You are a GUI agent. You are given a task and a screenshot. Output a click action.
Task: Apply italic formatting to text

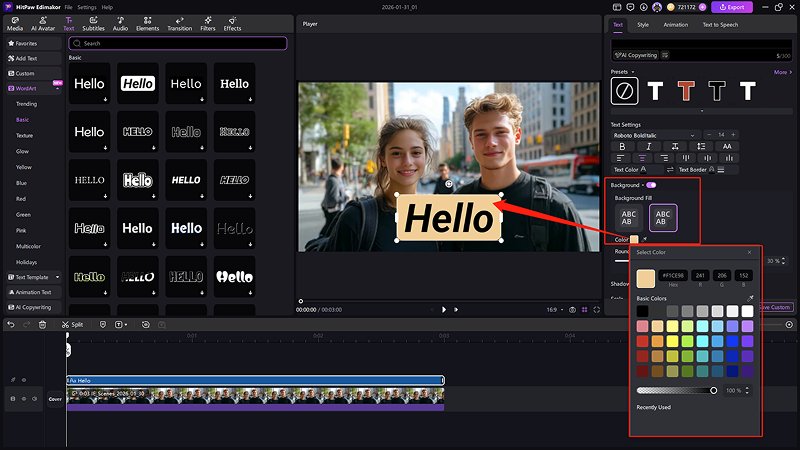coord(648,146)
